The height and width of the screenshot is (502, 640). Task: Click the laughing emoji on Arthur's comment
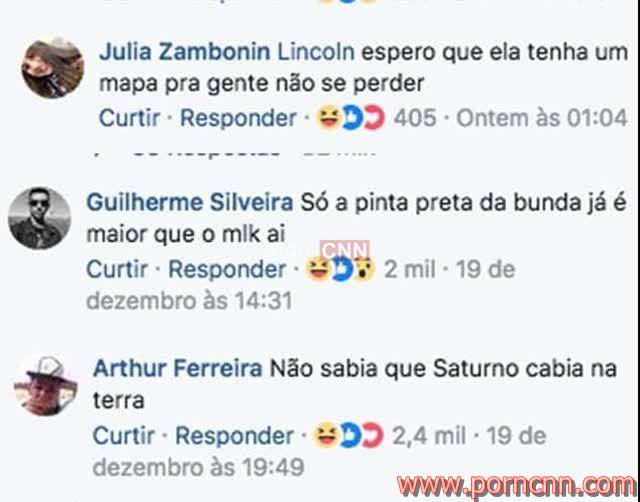coord(325,435)
